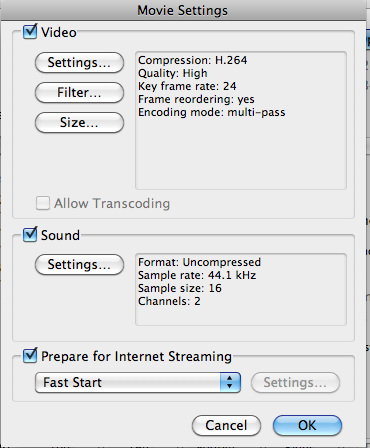Screen dimensions: 370x448
Task: Open video Settings for H.264 compression
Action: (x=79, y=63)
